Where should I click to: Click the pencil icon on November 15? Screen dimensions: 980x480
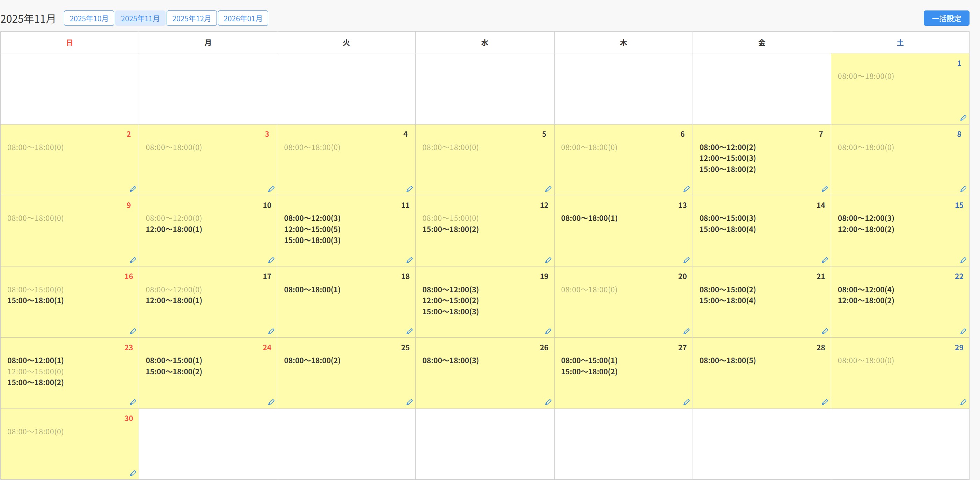pyautogui.click(x=963, y=260)
